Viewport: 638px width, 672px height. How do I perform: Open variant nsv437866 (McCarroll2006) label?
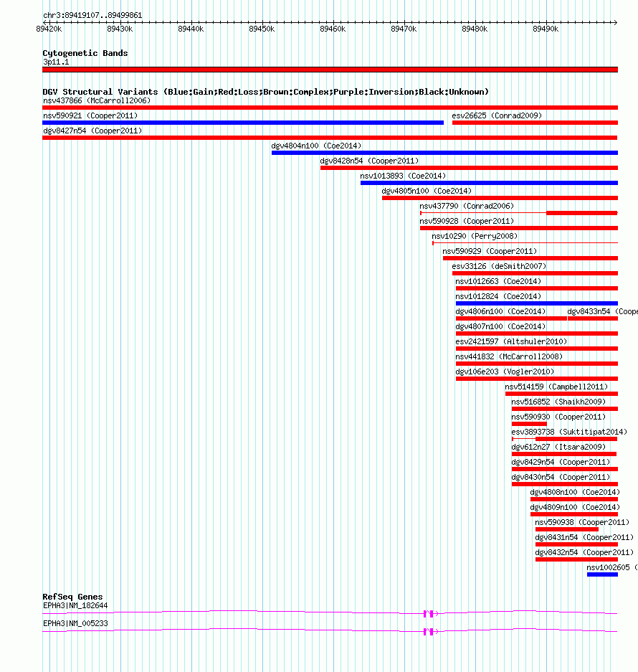click(97, 100)
